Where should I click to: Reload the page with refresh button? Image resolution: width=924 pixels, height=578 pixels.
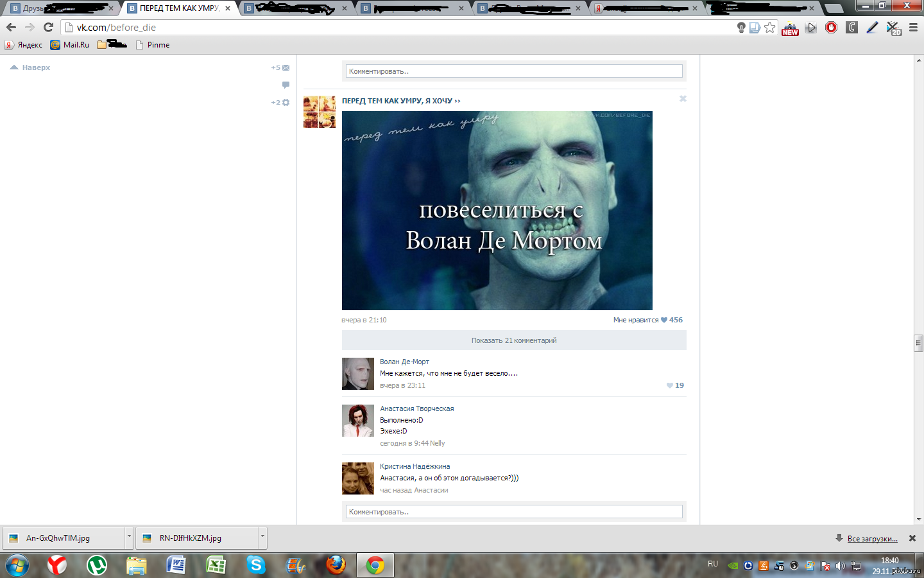coord(48,27)
